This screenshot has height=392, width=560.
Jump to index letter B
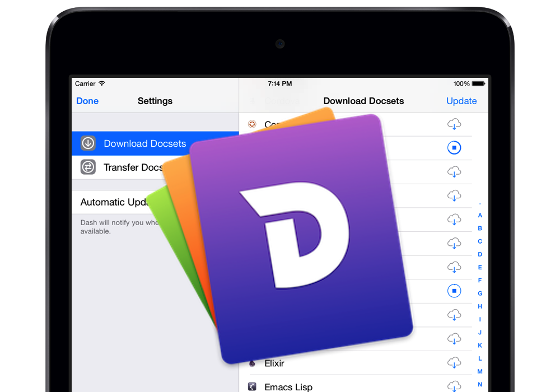tap(480, 228)
